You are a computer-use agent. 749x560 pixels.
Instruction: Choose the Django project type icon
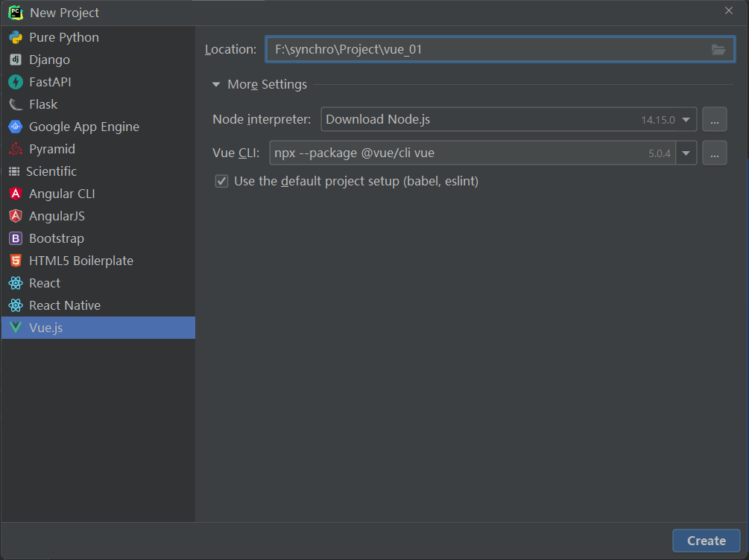point(16,60)
